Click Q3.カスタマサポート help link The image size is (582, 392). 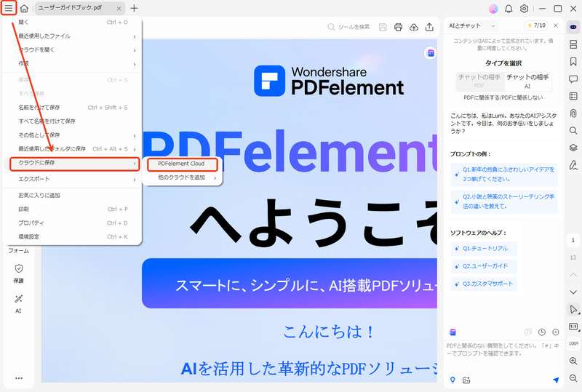[484, 284]
